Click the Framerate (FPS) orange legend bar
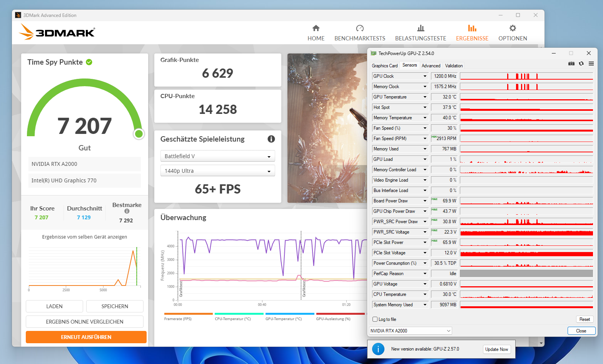Screen dimensions: 603x364 tap(188, 314)
